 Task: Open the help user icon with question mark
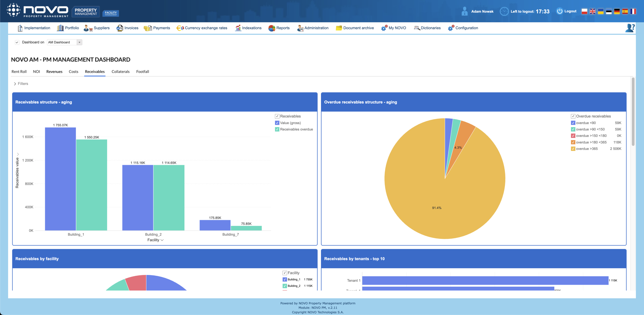pos(630,28)
